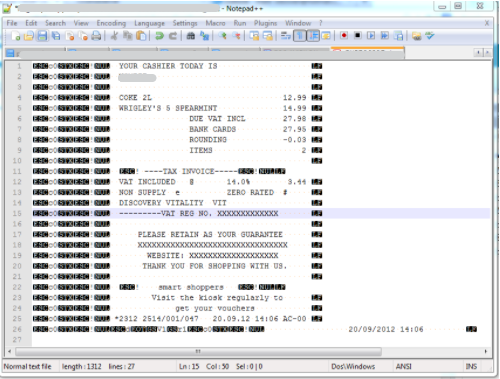Click 'Dos\Windows' in the status bar
The image size is (500, 379).
(353, 366)
